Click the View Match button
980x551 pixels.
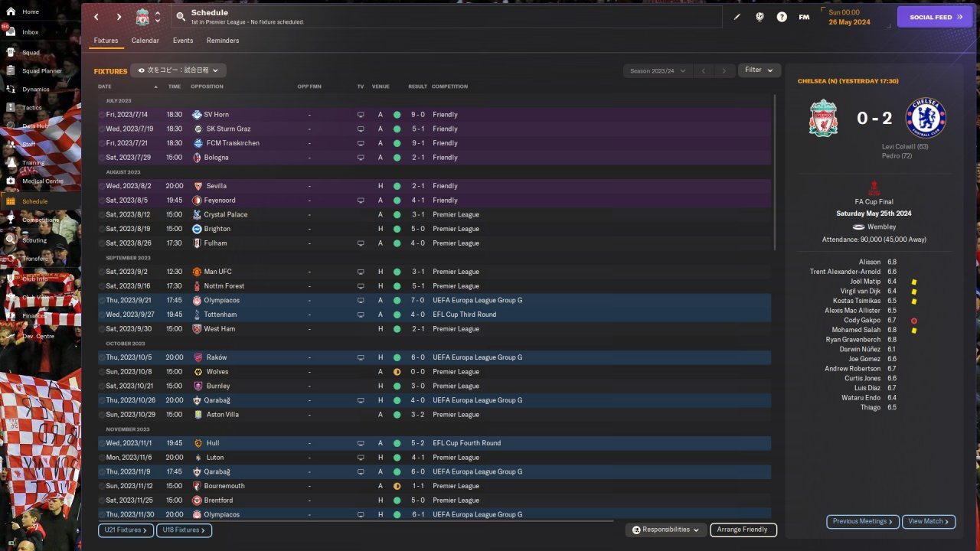point(929,521)
